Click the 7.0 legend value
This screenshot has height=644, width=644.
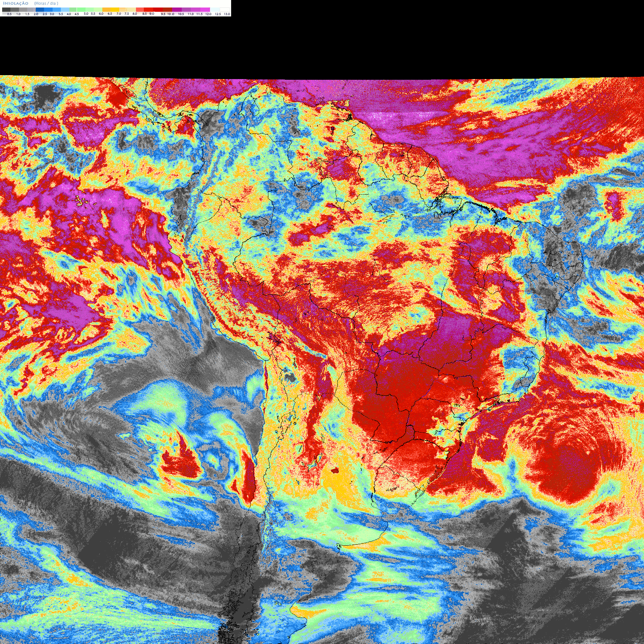pos(119,14)
